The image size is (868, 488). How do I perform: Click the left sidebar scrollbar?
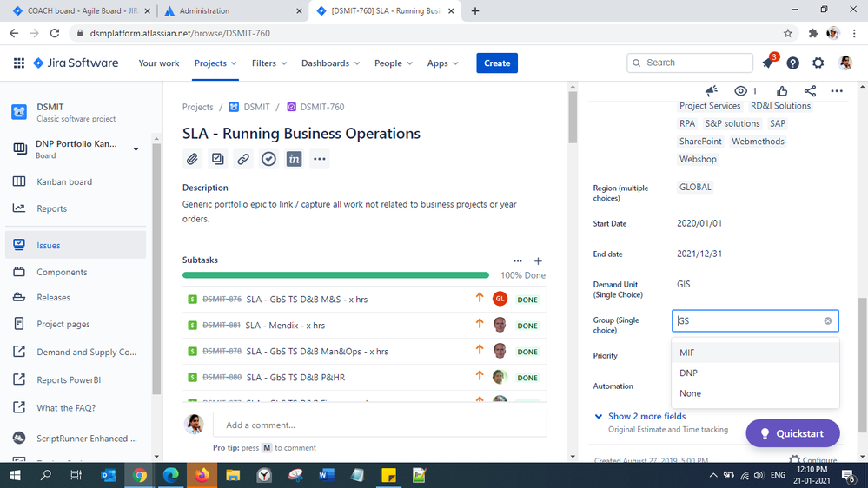[x=156, y=268]
